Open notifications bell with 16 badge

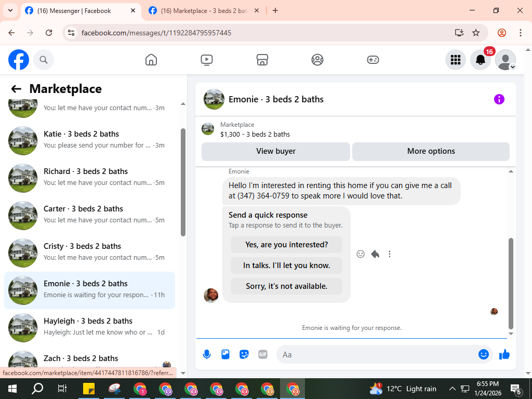pos(481,60)
